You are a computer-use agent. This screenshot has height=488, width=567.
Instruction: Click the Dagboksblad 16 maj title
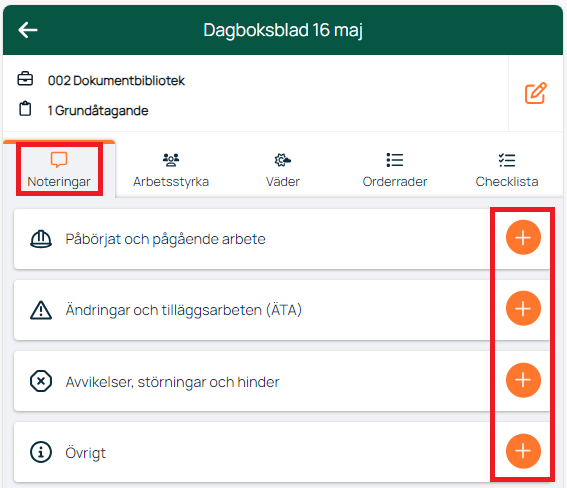click(283, 30)
